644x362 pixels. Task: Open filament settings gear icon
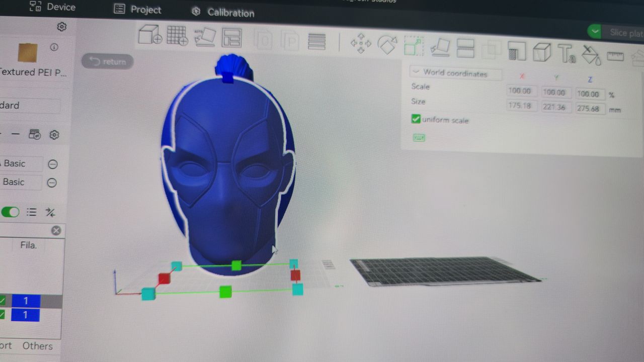coord(54,135)
